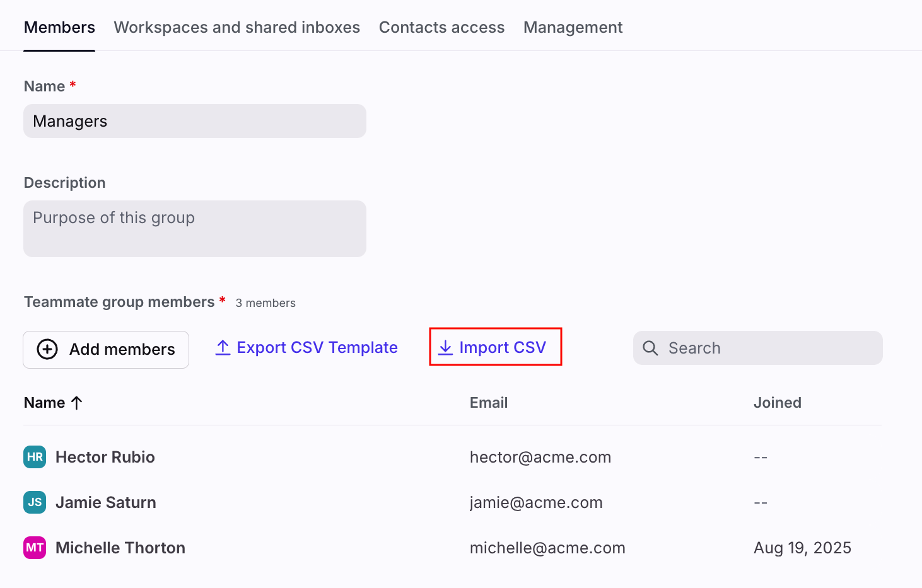The height and width of the screenshot is (588, 922).
Task: Focus the group Name field containing Managers
Action: [194, 121]
